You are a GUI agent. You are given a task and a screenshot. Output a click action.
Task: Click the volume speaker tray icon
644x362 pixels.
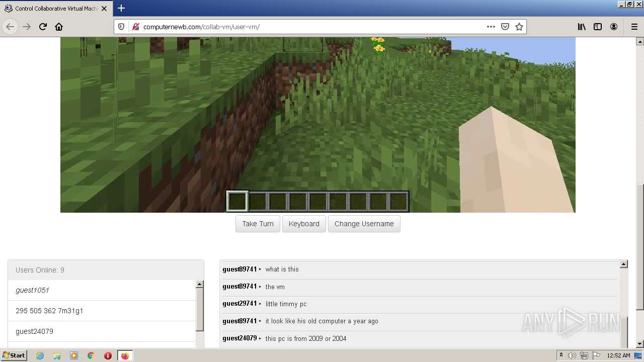click(572, 355)
